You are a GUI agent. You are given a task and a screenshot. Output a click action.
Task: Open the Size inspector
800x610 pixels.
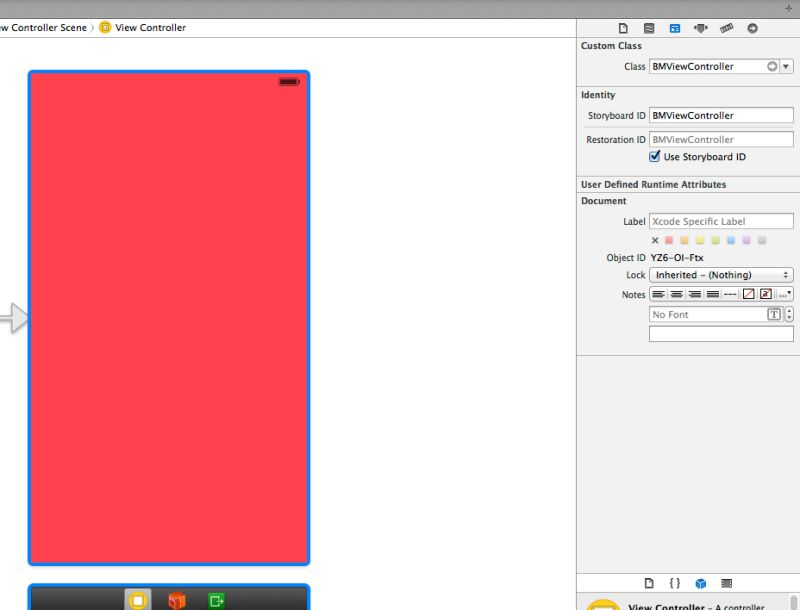tap(727, 28)
